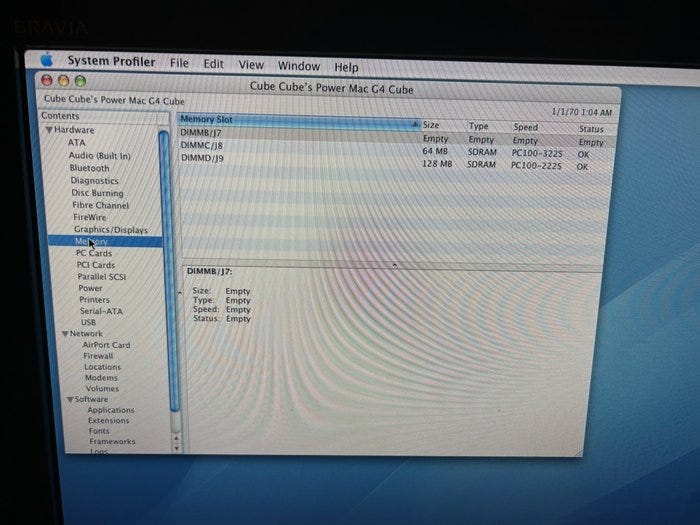
Task: Click the red close window button
Action: [x=47, y=80]
